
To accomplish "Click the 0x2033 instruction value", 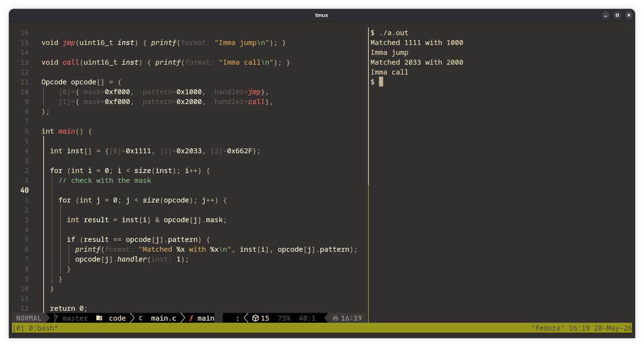I will point(189,151).
